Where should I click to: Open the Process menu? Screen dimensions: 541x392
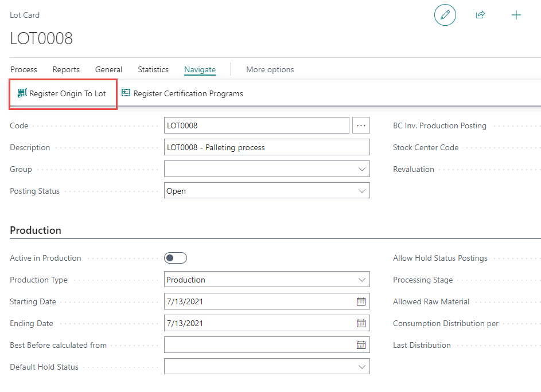[24, 69]
